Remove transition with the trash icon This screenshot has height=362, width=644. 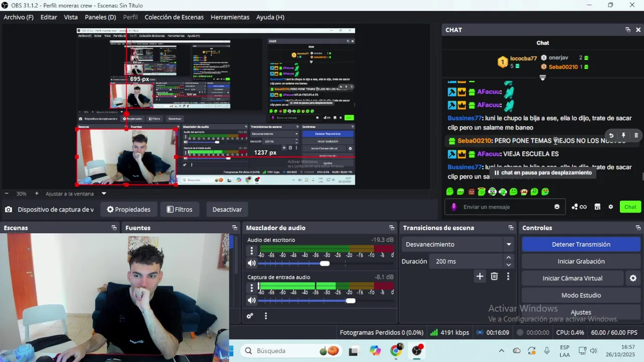point(494,276)
